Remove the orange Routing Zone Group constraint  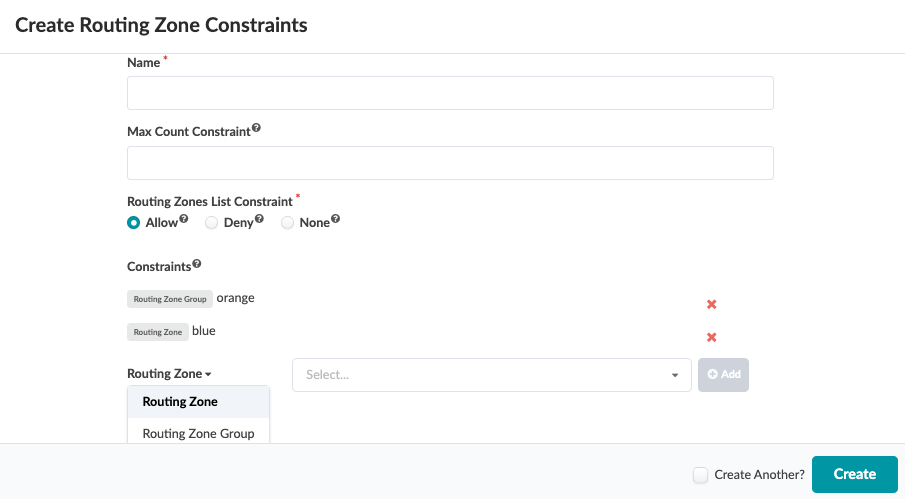[712, 304]
